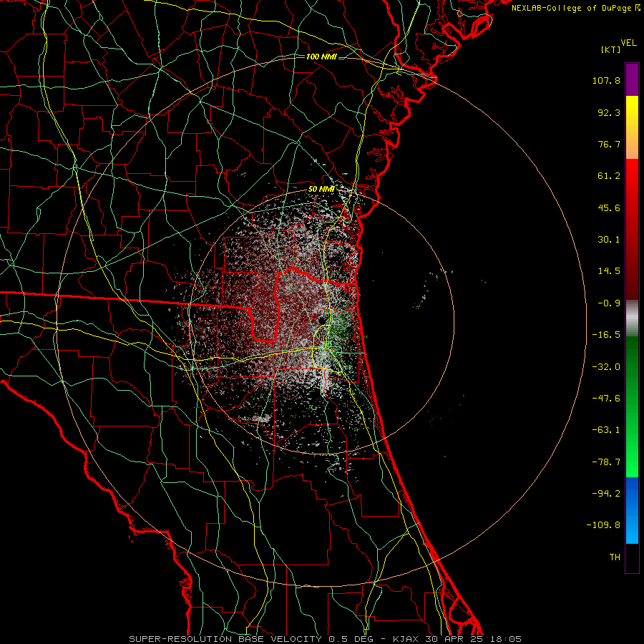The image size is (644, 644).
Task: Click the -78.7 legend value
Action: point(606,462)
